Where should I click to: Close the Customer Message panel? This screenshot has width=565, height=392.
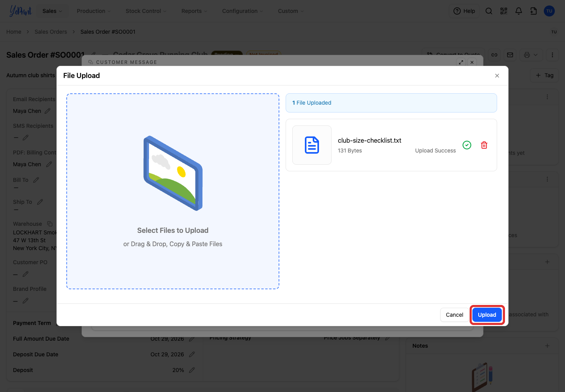[472, 62]
